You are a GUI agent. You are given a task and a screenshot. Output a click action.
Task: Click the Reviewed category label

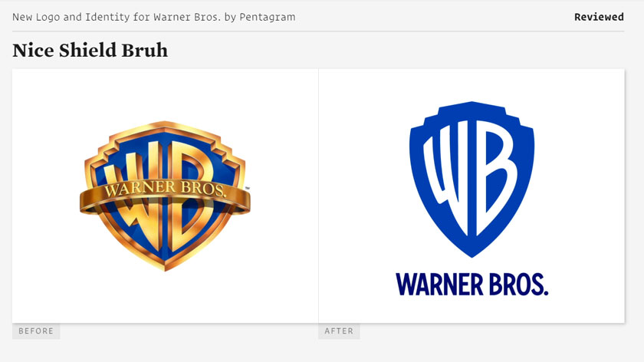[x=599, y=18]
